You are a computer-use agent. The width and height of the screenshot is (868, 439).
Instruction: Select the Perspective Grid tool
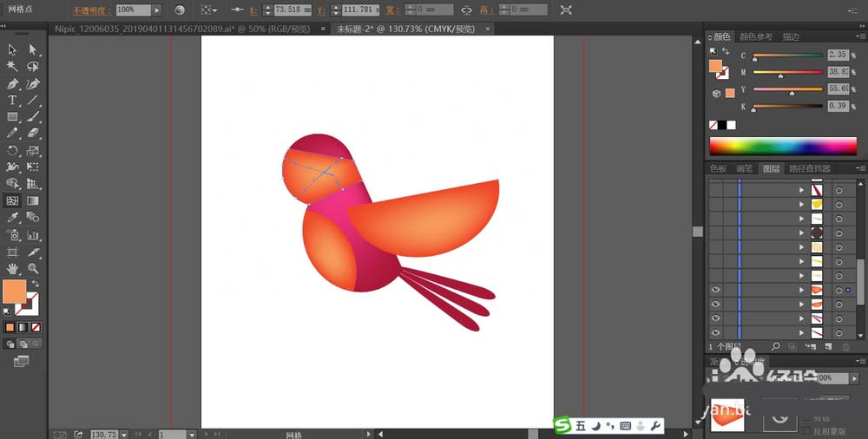pyautogui.click(x=33, y=183)
